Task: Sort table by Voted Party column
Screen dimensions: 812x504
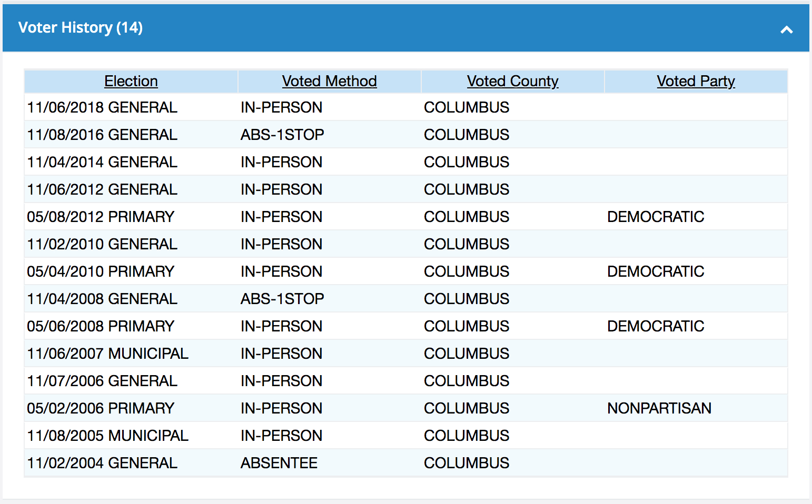Action: (x=696, y=81)
